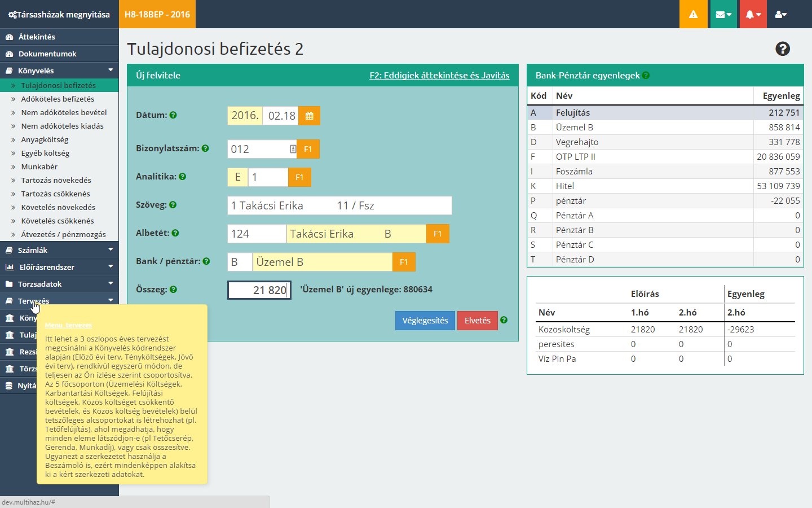This screenshot has width=812, height=508.
Task: Open the large help question mark icon
Action: coord(782,49)
